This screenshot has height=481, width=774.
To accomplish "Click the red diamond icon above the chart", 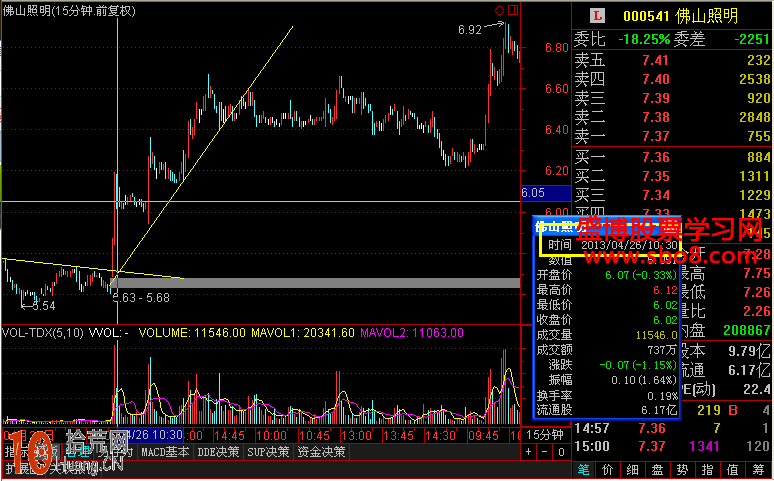I will click(499, 10).
